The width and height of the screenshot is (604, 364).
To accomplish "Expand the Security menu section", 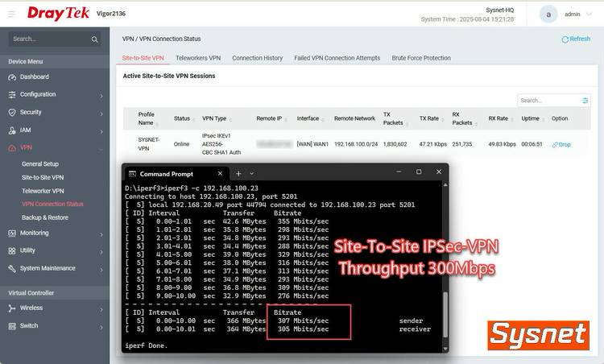I will [x=101, y=113].
